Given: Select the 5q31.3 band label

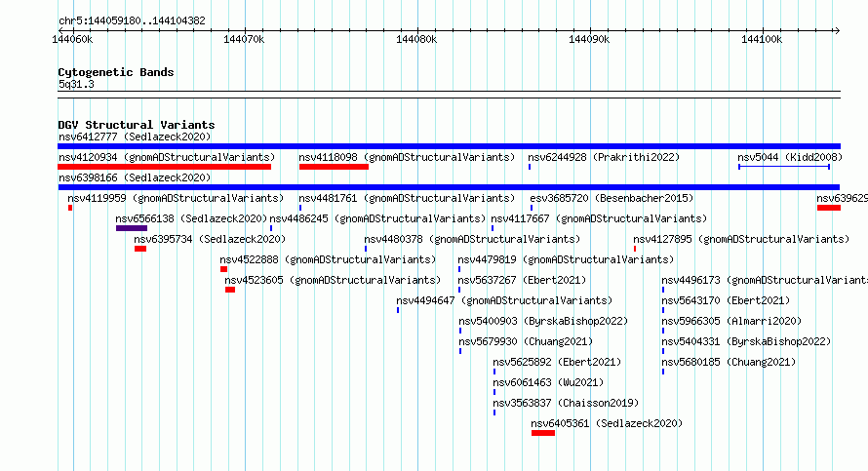Looking at the screenshot, I should tap(76, 85).
